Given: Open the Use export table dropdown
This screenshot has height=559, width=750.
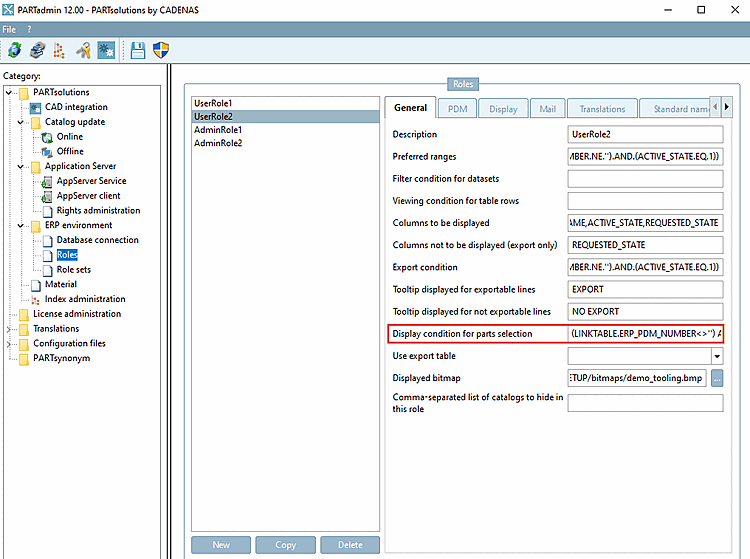Looking at the screenshot, I should [717, 356].
